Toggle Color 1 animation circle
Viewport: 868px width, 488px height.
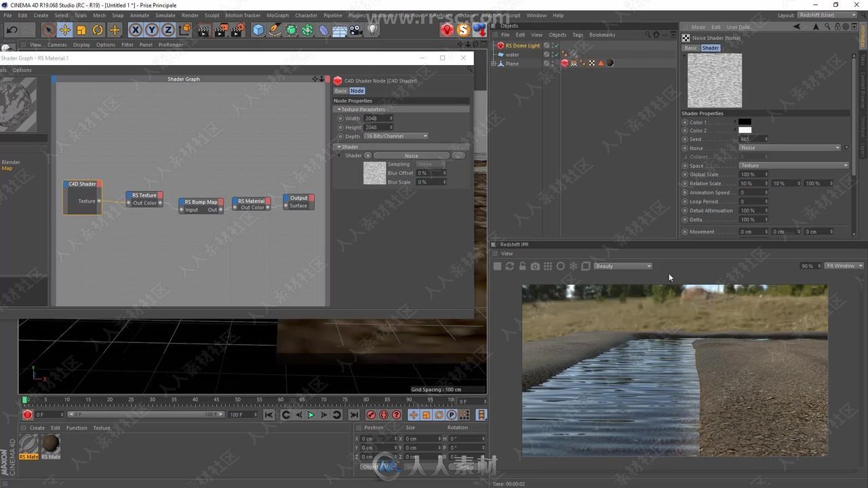685,123
